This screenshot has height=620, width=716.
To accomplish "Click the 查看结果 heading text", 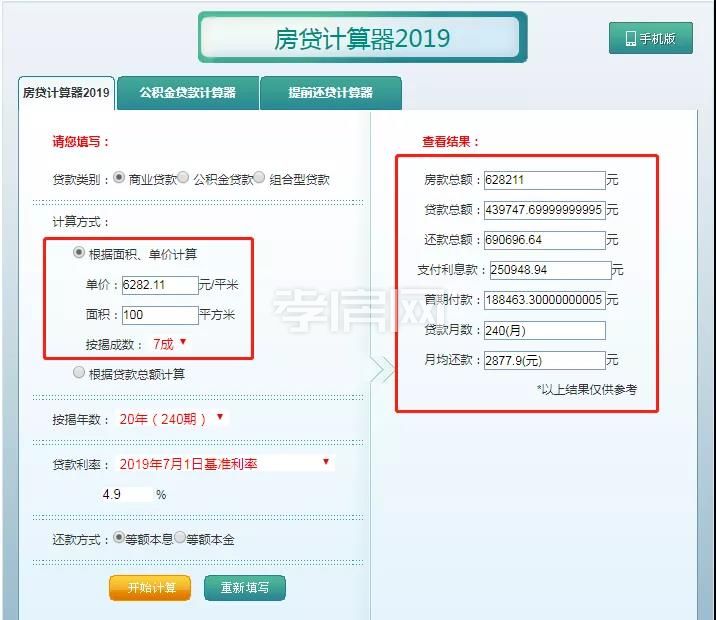I will (x=451, y=142).
